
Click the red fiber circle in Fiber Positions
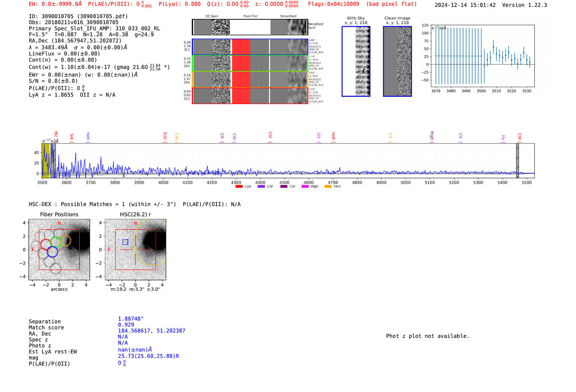(46, 245)
